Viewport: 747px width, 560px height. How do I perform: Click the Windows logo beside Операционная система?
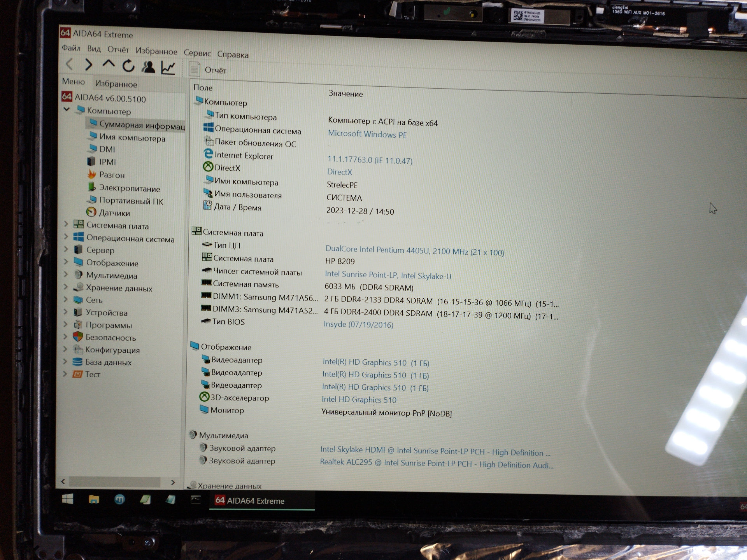tap(208, 128)
